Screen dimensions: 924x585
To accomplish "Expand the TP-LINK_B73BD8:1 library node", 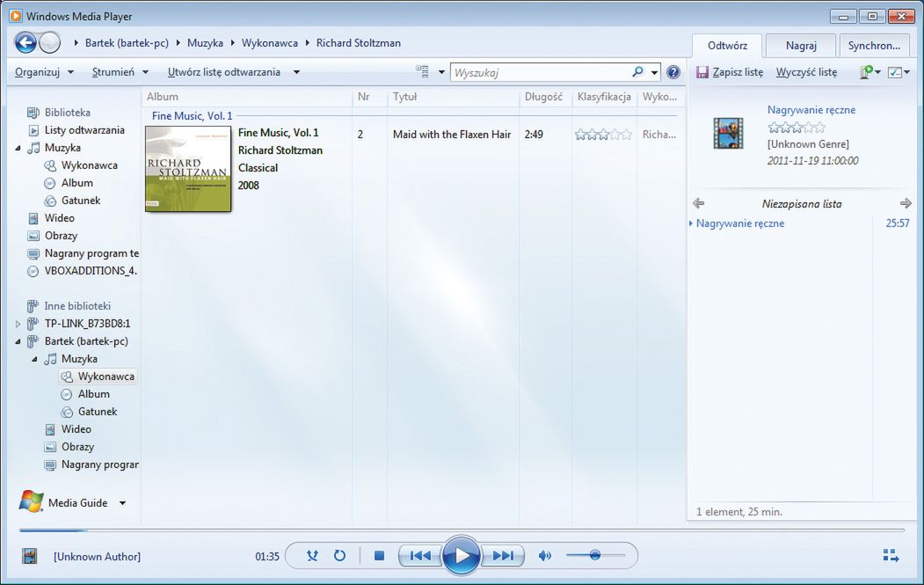I will pos(18,324).
